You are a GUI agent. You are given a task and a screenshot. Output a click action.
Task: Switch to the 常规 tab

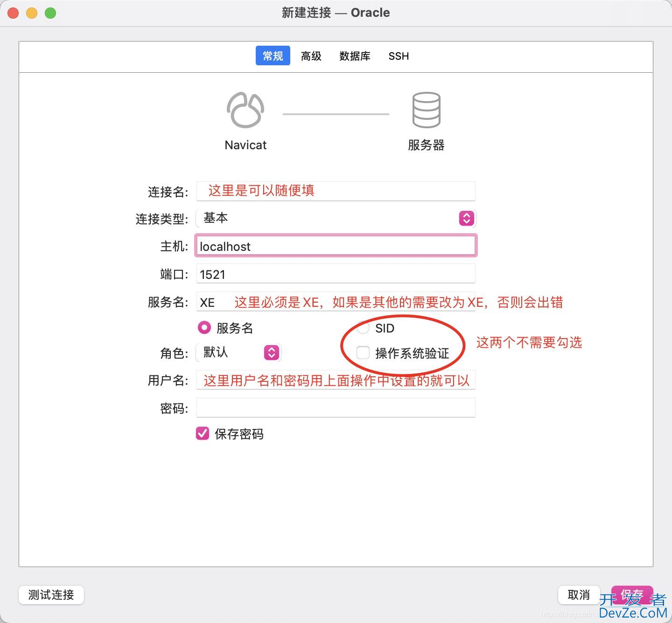tap(273, 56)
